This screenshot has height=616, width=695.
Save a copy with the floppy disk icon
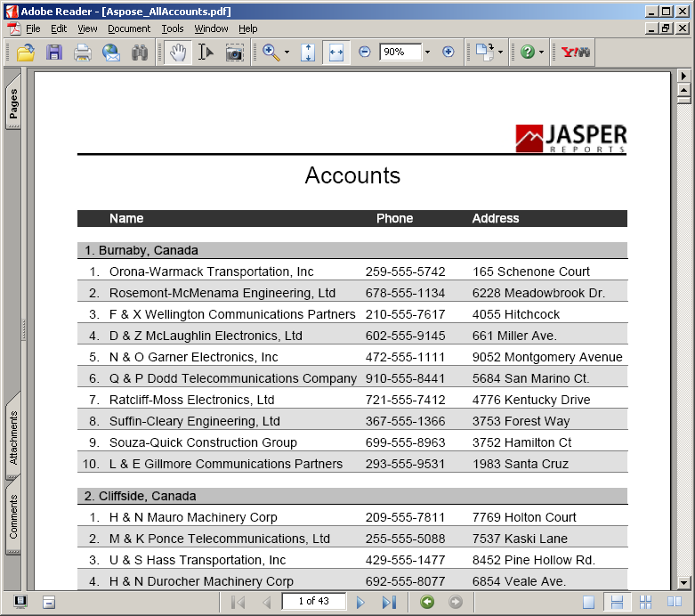(x=54, y=53)
